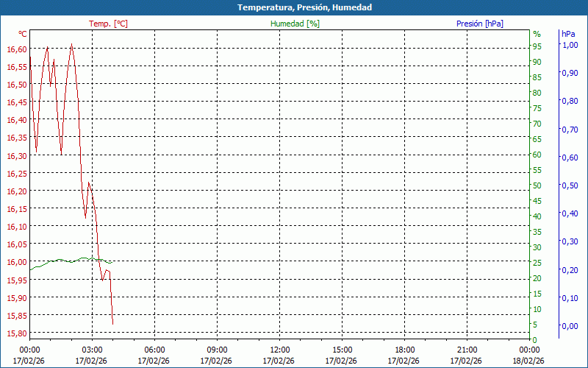Screen dimensions: 588x368
Task: Select the 16,00 value on temperature axis
Action: click(x=17, y=262)
